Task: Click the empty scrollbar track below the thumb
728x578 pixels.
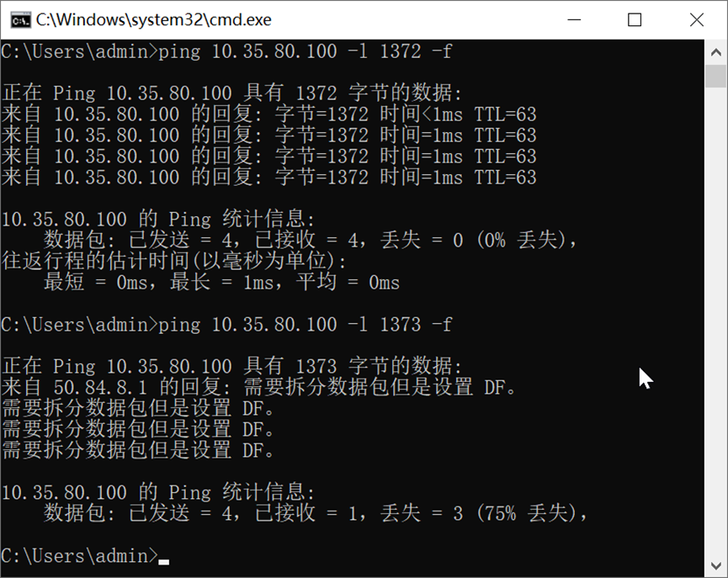Action: (718, 337)
